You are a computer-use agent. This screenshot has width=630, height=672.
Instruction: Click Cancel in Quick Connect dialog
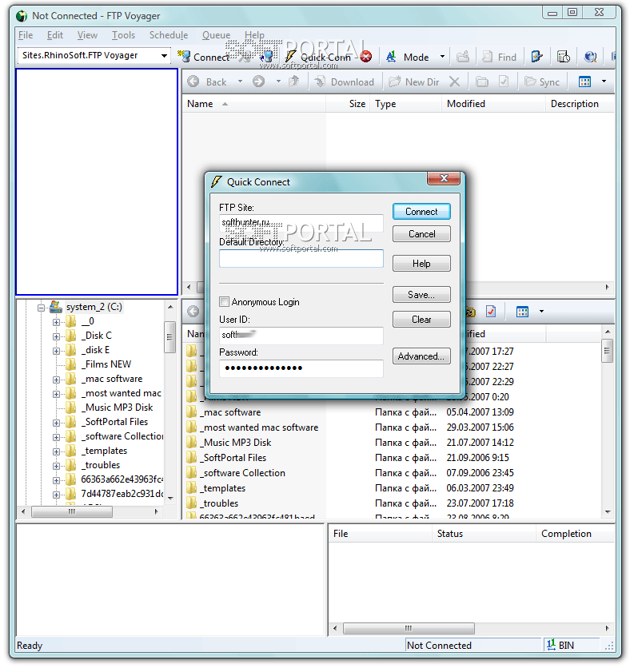click(421, 234)
